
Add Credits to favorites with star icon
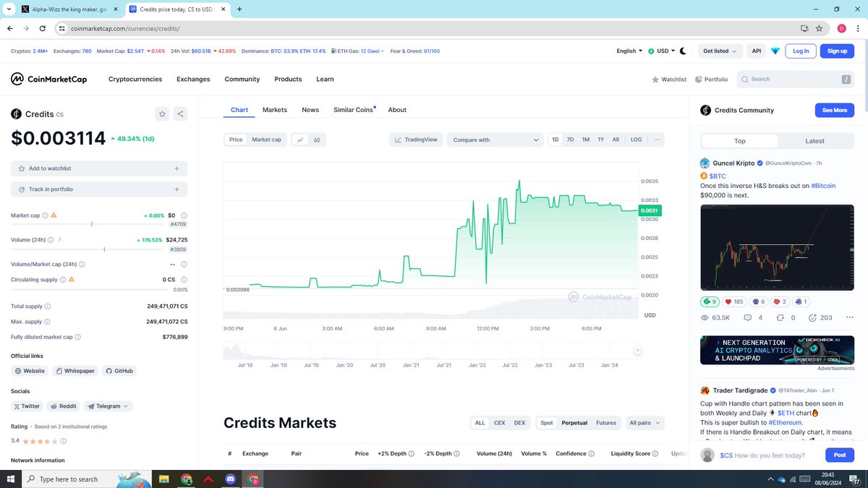pos(162,114)
